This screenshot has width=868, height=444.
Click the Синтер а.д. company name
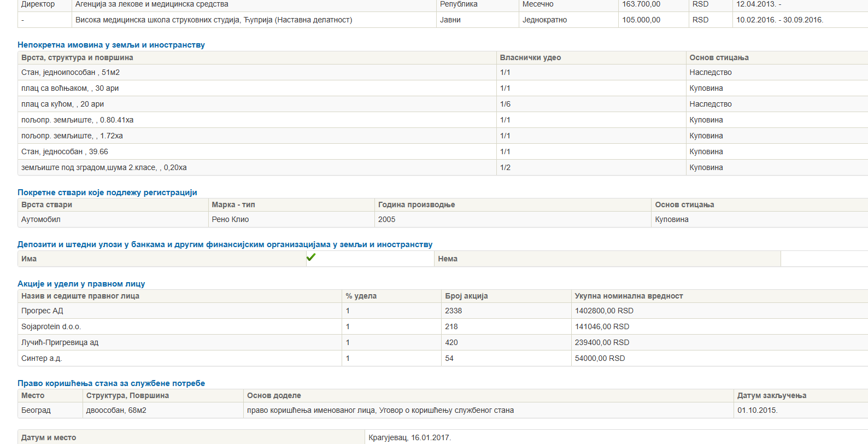(42, 358)
